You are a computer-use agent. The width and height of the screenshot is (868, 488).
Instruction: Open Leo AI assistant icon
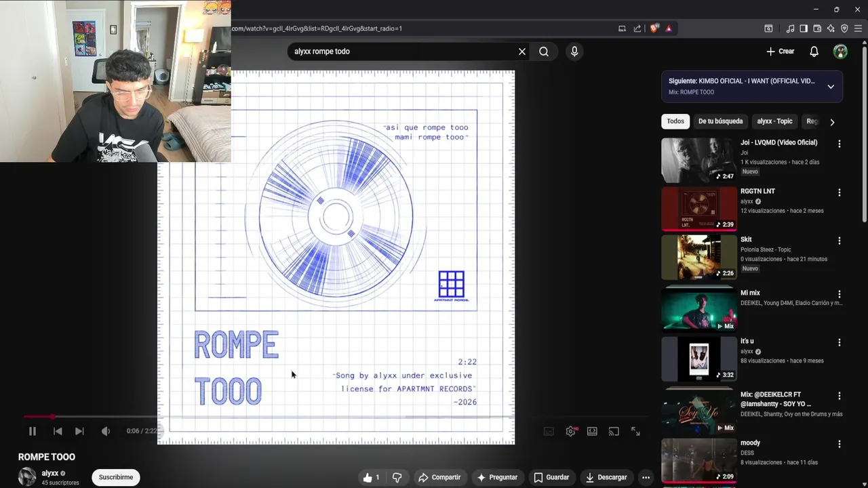coord(831,28)
